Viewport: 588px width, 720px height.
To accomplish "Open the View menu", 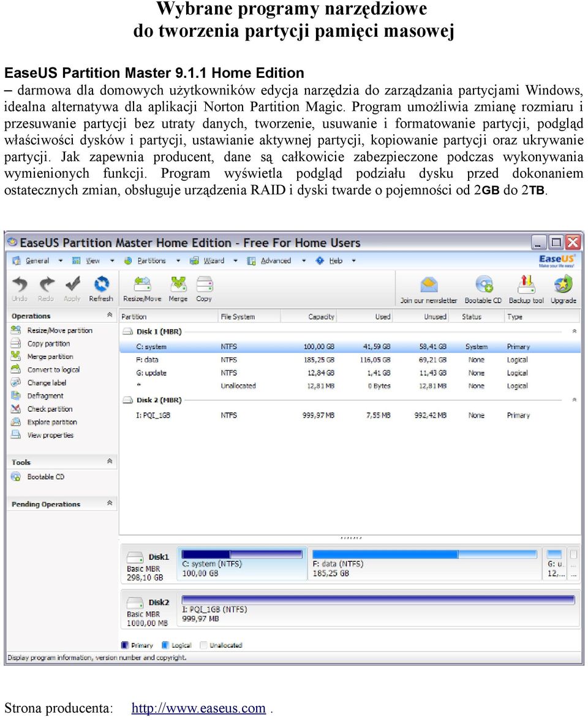I will click(x=92, y=261).
